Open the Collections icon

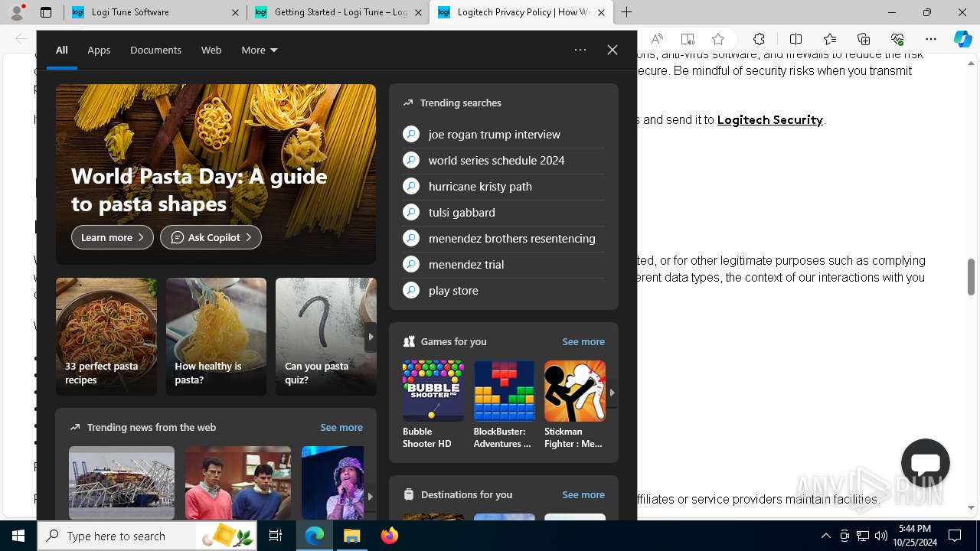[864, 39]
